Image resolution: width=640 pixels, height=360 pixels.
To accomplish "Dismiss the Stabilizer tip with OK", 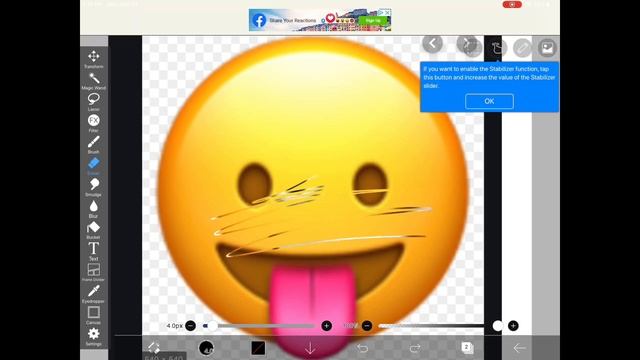I will [489, 101].
